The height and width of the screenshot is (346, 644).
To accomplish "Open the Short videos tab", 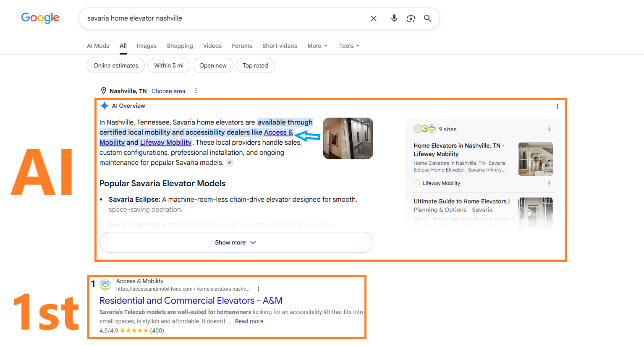I will pyautogui.click(x=280, y=46).
